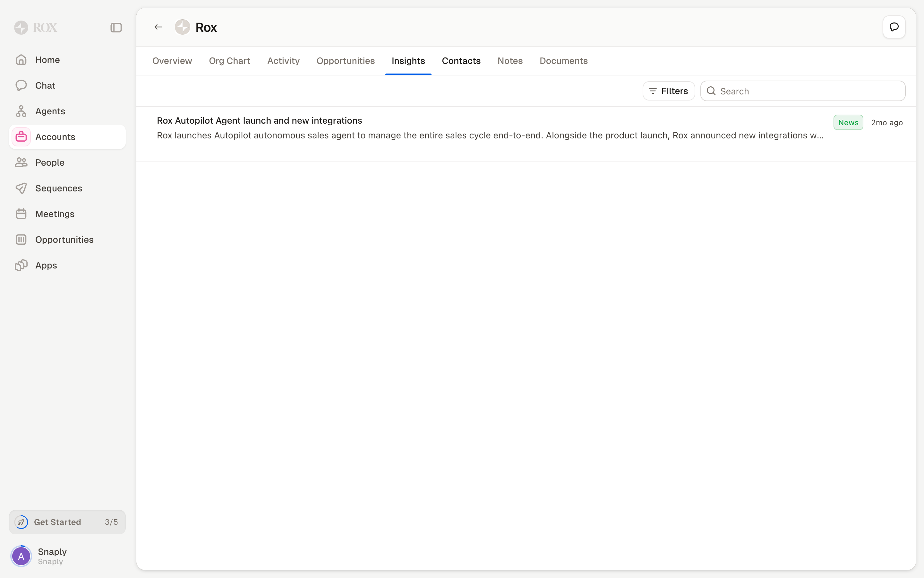Select the Agents icon
The width and height of the screenshot is (924, 578).
click(21, 111)
